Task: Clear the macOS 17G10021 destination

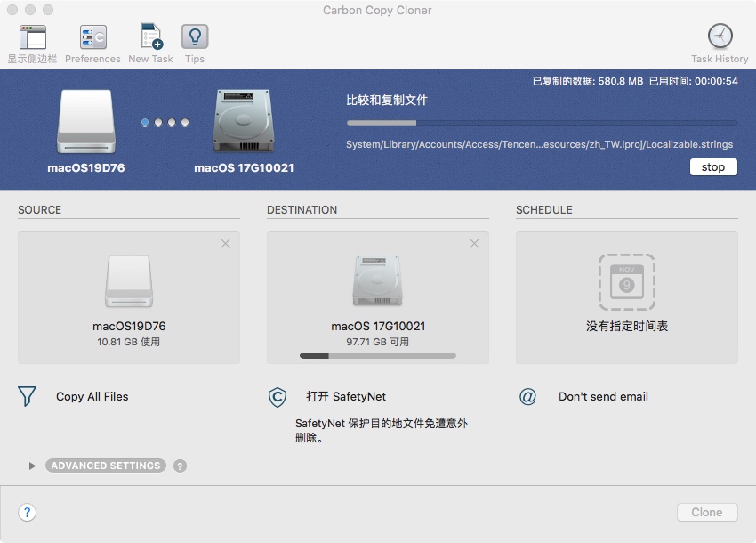Action: (x=474, y=243)
